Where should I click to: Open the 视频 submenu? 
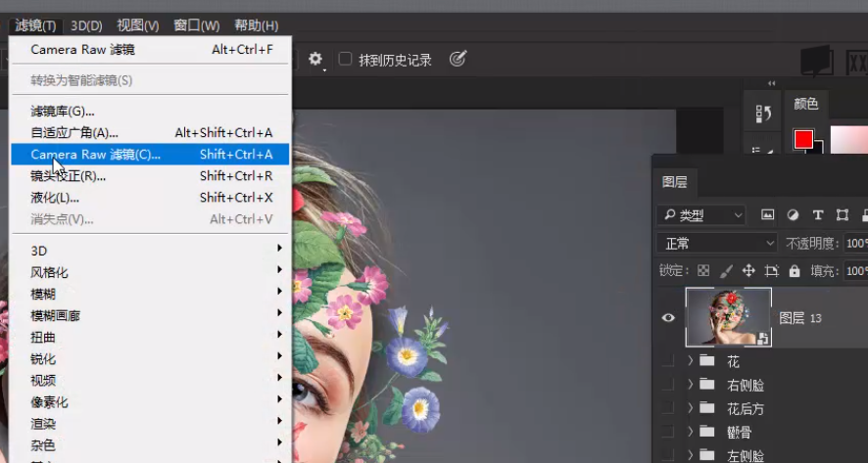tap(150, 380)
